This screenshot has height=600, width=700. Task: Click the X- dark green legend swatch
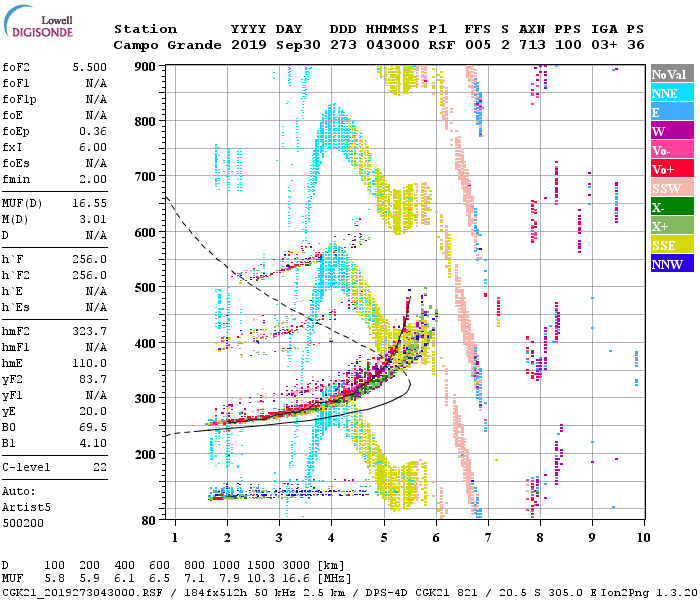coord(672,207)
